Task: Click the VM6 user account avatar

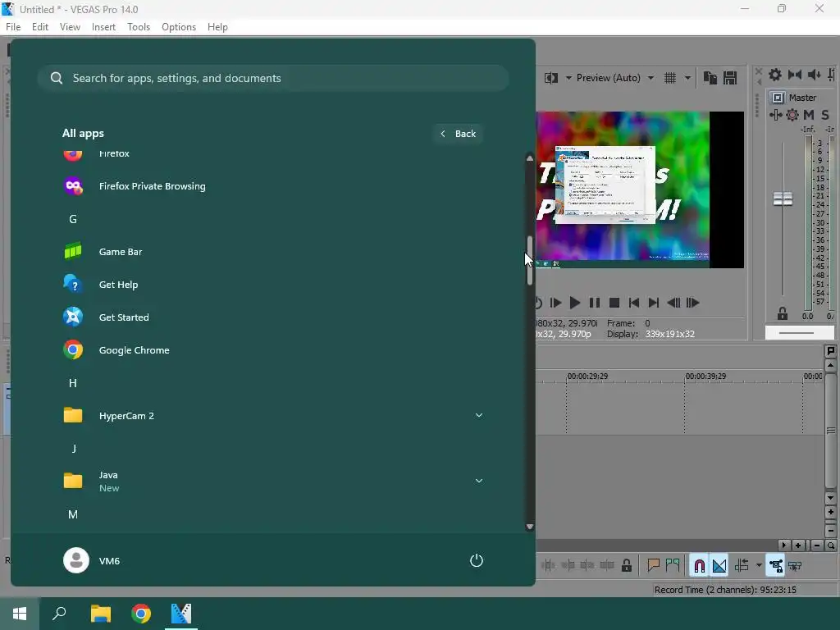Action: tap(76, 560)
